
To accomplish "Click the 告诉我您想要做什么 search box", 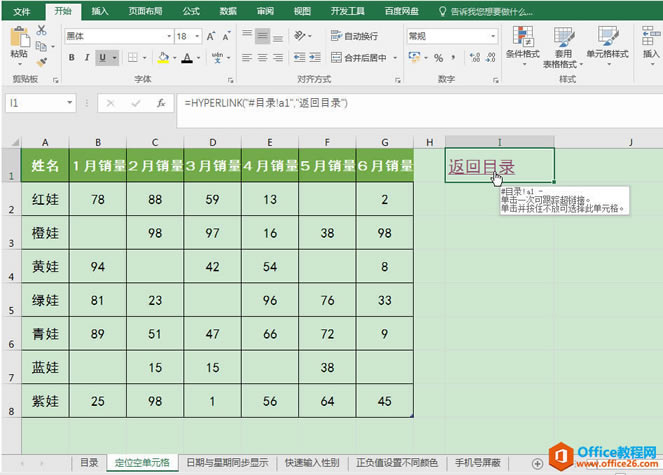I will pyautogui.click(x=486, y=11).
